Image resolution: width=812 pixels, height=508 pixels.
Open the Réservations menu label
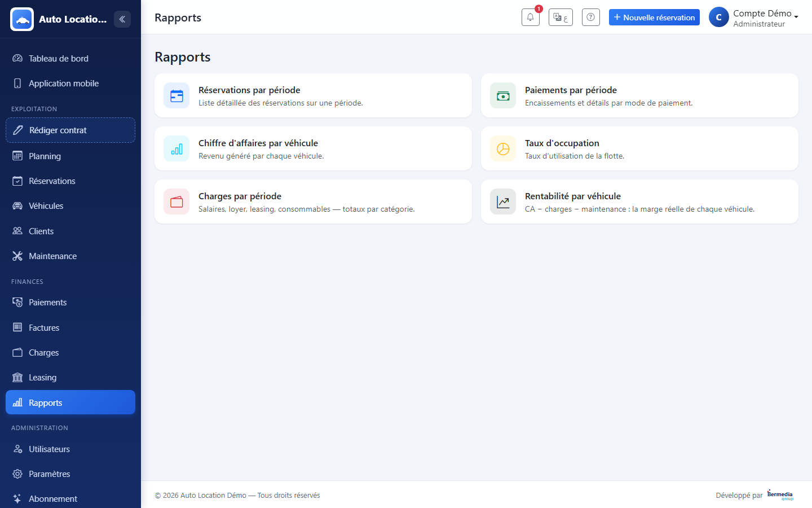point(52,181)
